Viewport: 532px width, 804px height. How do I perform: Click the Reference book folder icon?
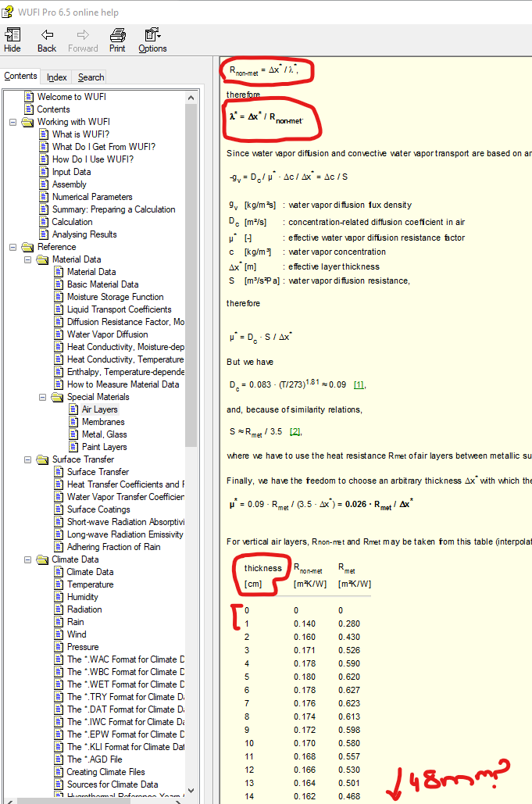[x=28, y=247]
